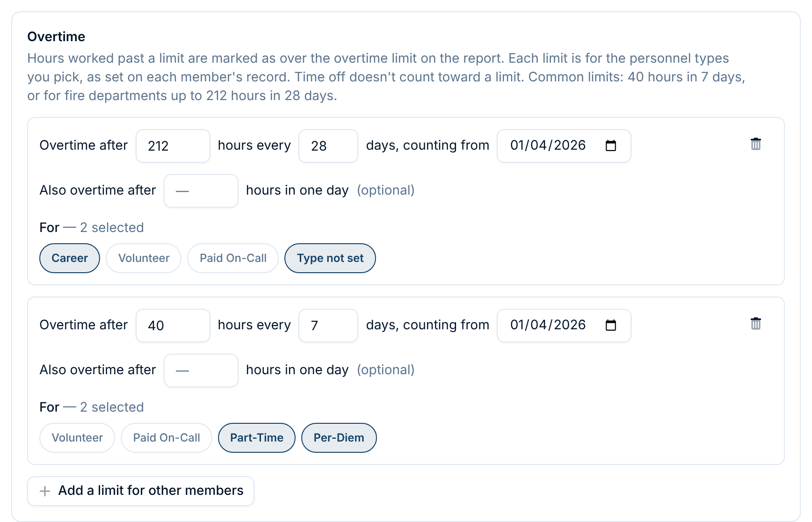This screenshot has height=522, width=812.
Task: Deselect the Part-Time chip
Action: coord(257,438)
